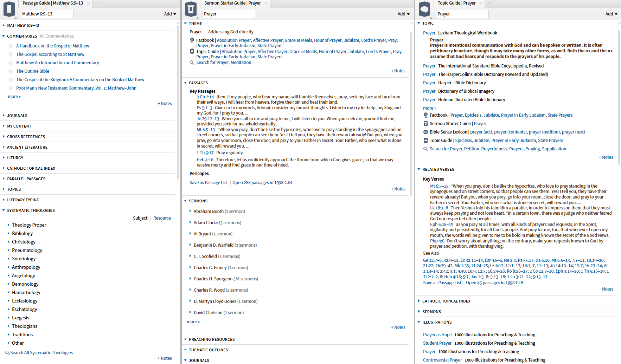This screenshot has width=621, height=364.
Task: Collapse the Illustrations section in Topic Guide
Action: pos(419,322)
